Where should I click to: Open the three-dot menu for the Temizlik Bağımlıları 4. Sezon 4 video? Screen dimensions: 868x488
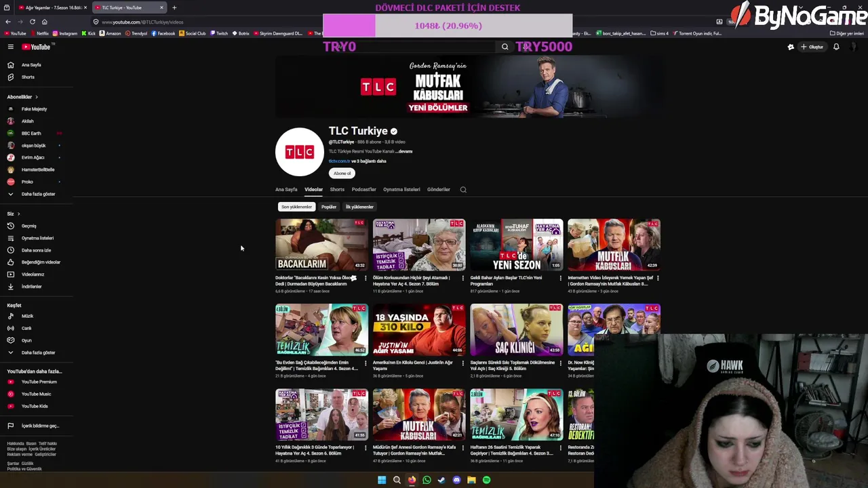[366, 363]
